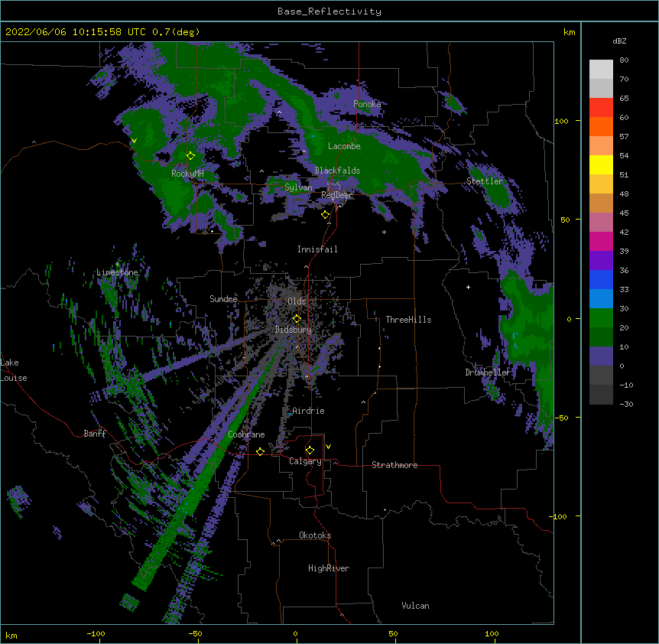Screen dimensions: 659x644
Task: Pick the red legend swatch below 65 dBZ
Action: [601, 108]
